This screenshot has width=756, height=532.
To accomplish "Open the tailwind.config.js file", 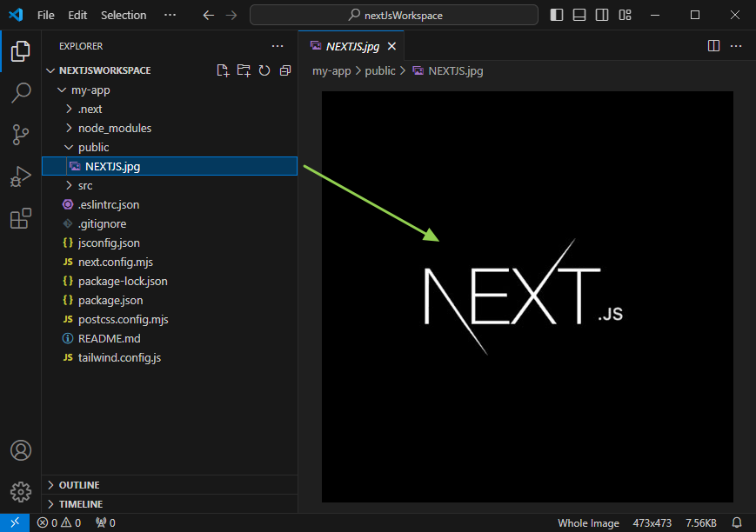I will point(170,357).
